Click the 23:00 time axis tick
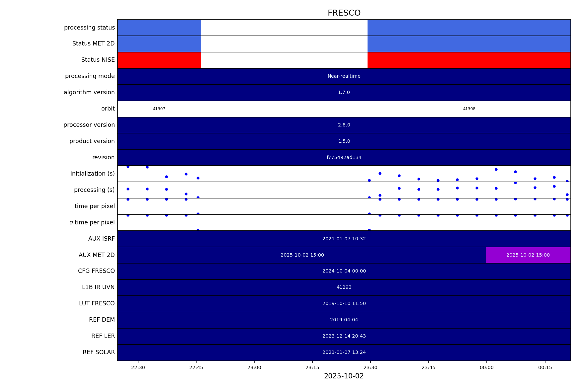The height and width of the screenshot is (392, 588). coord(254,367)
